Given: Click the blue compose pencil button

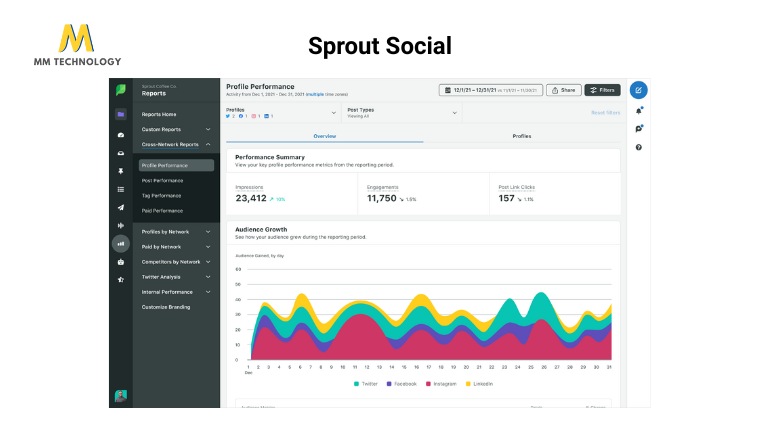Looking at the screenshot, I should pos(638,90).
